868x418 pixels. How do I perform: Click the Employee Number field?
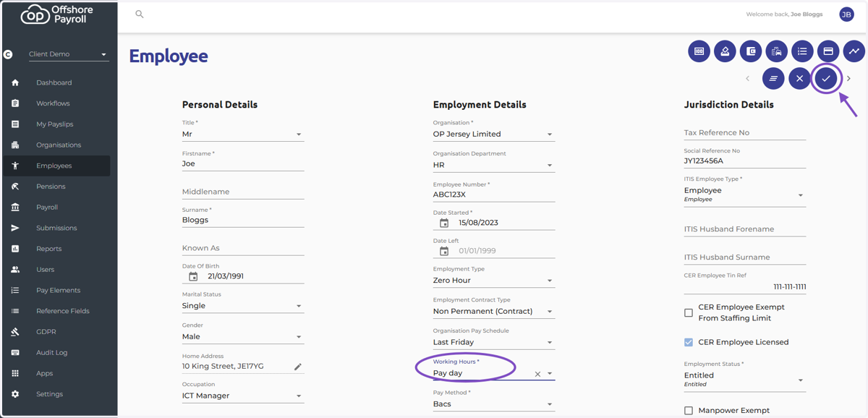click(x=493, y=195)
